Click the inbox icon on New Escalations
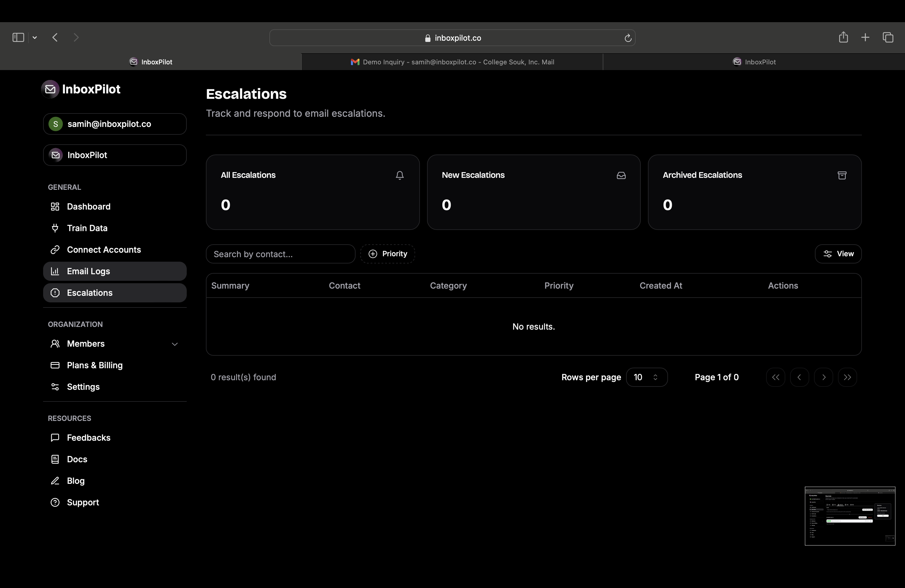905x588 pixels. [x=621, y=175]
